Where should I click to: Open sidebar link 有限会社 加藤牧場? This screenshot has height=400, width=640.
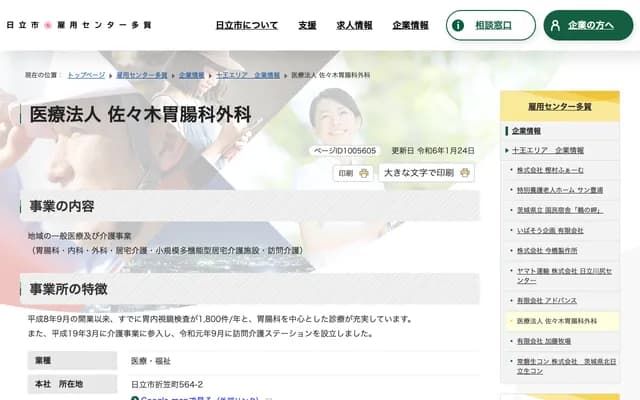coord(544,341)
